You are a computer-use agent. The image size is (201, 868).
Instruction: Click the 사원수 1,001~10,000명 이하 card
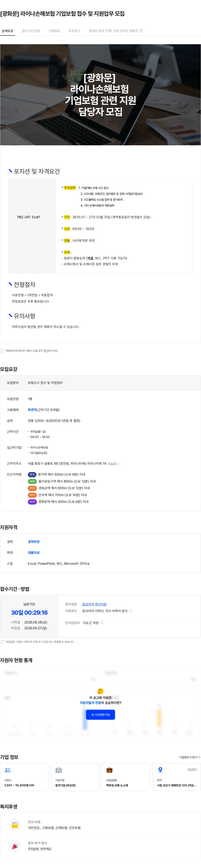24,777
